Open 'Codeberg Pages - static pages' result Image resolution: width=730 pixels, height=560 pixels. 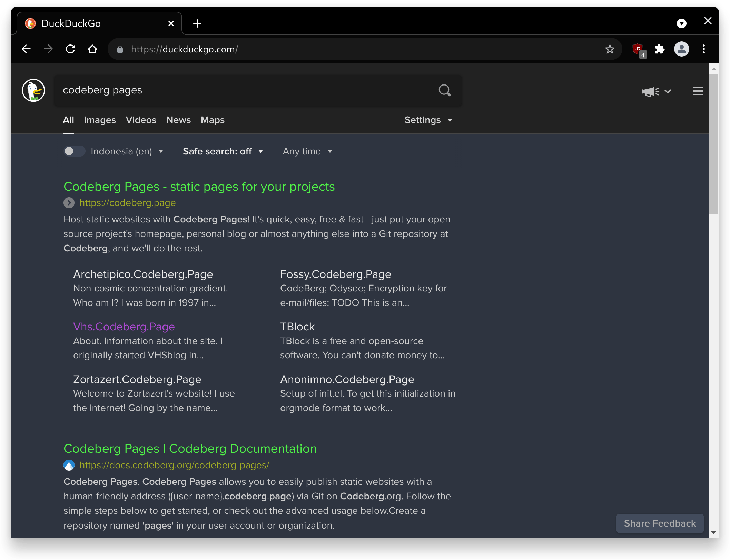(199, 187)
